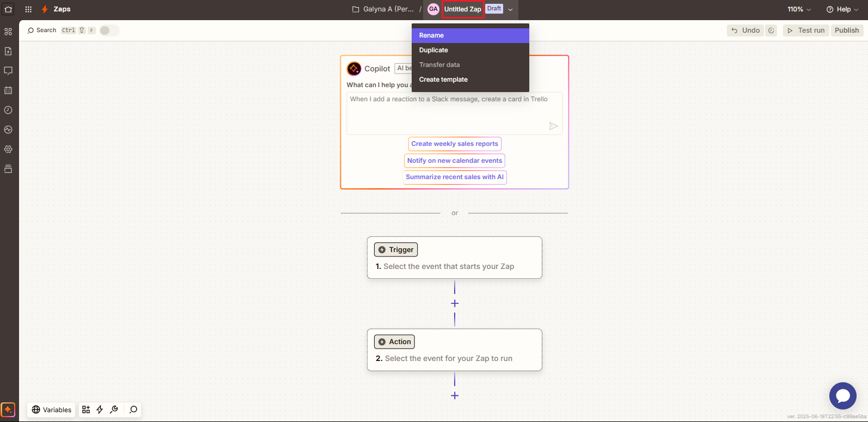868x422 pixels.
Task: Click the Galyna A folder breadcrumb
Action: pyautogui.click(x=388, y=9)
